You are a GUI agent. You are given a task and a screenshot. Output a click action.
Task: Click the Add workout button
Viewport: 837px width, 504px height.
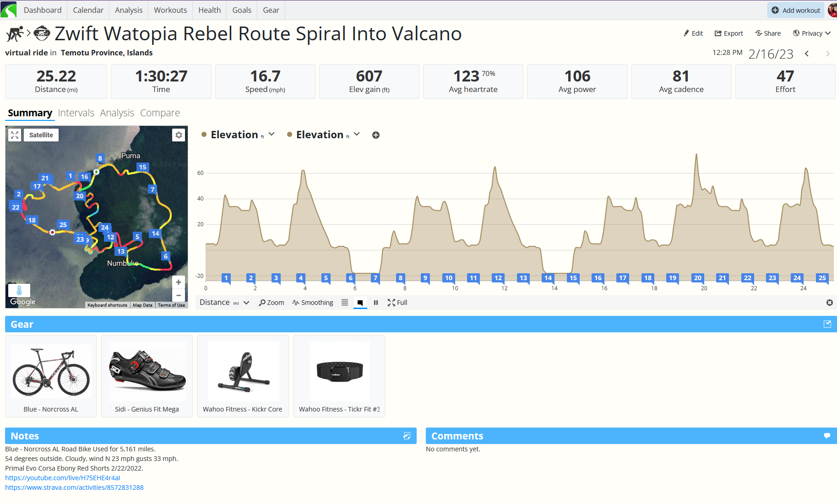pyautogui.click(x=796, y=10)
